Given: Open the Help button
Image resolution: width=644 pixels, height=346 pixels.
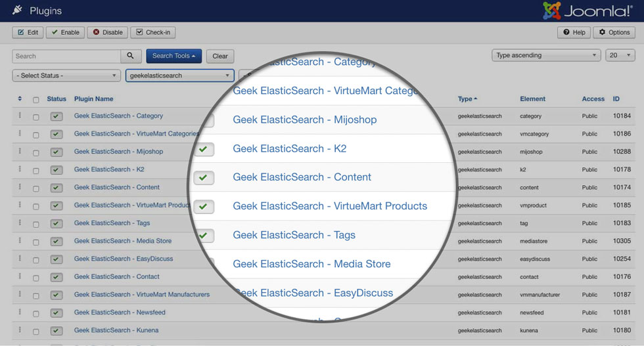Looking at the screenshot, I should point(574,32).
